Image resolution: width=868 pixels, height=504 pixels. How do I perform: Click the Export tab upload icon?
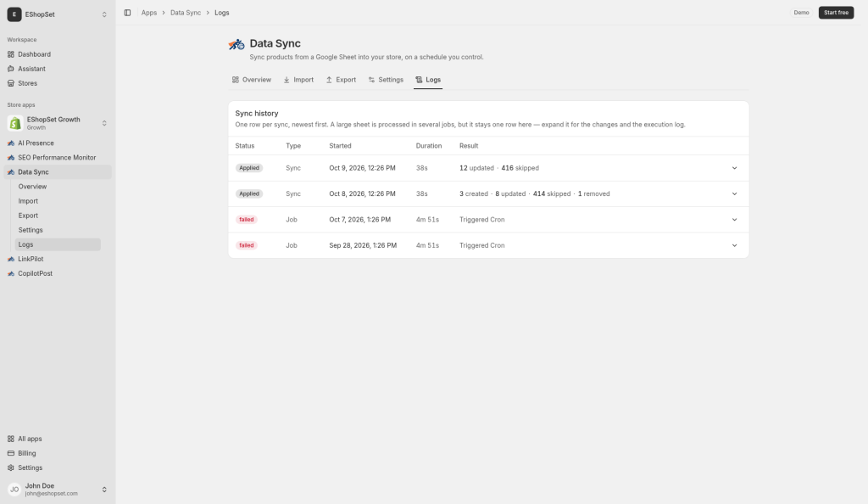tap(329, 80)
